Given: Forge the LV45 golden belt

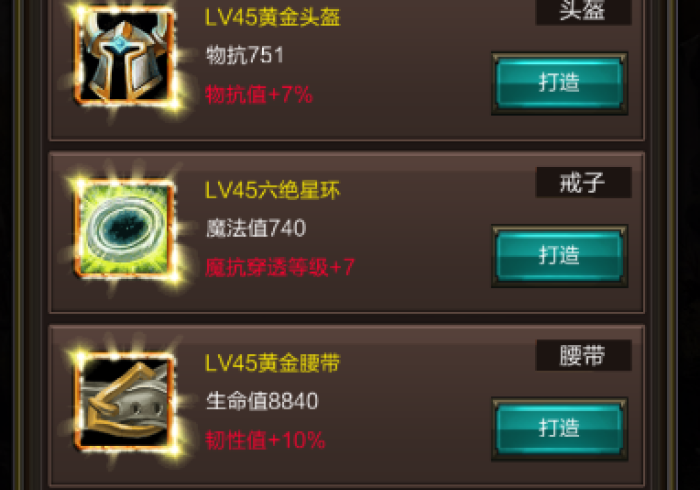Looking at the screenshot, I should (559, 428).
